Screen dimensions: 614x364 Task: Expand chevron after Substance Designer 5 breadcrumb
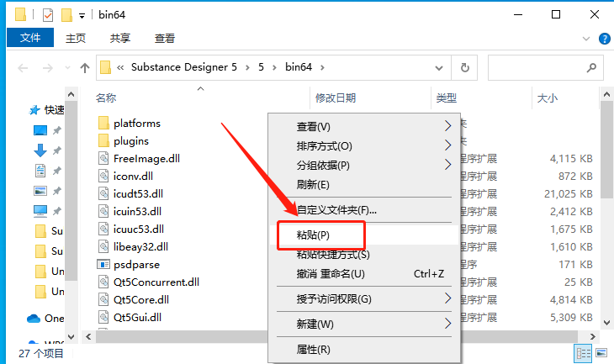pyautogui.click(x=247, y=67)
